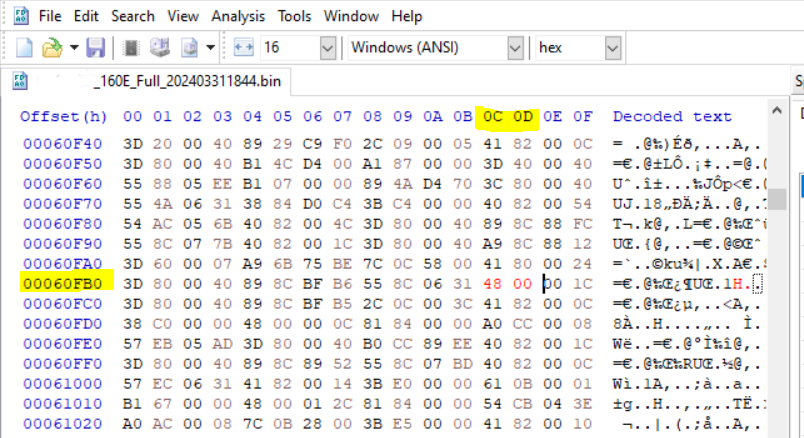The image size is (804, 438).
Task: Open the File menu
Action: (x=50, y=16)
